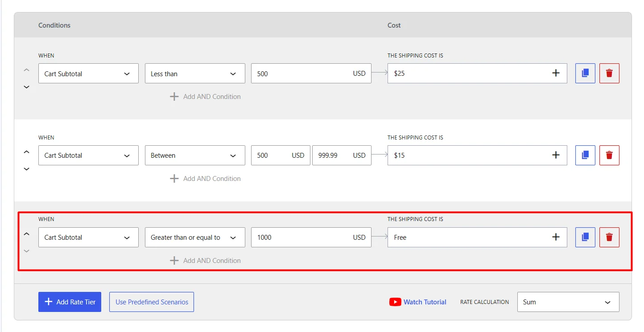Screen dimensions: 644x332
Task: Move the Between tier up
Action: [x=26, y=152]
